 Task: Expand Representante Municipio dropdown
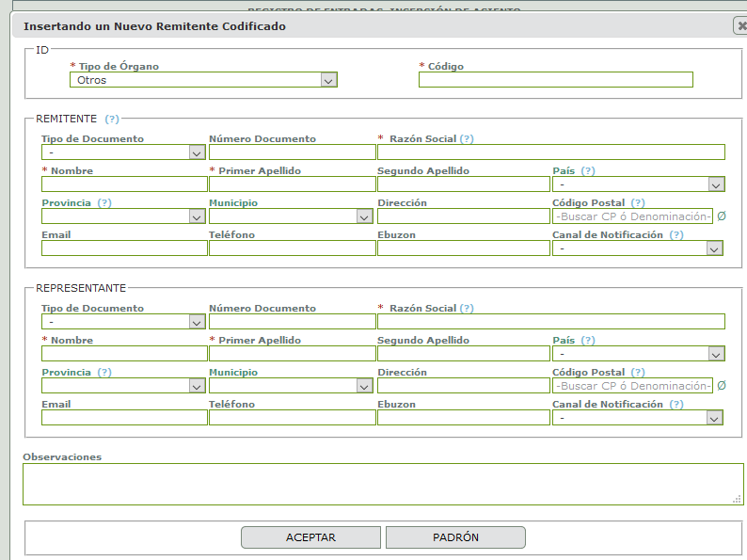(x=291, y=386)
